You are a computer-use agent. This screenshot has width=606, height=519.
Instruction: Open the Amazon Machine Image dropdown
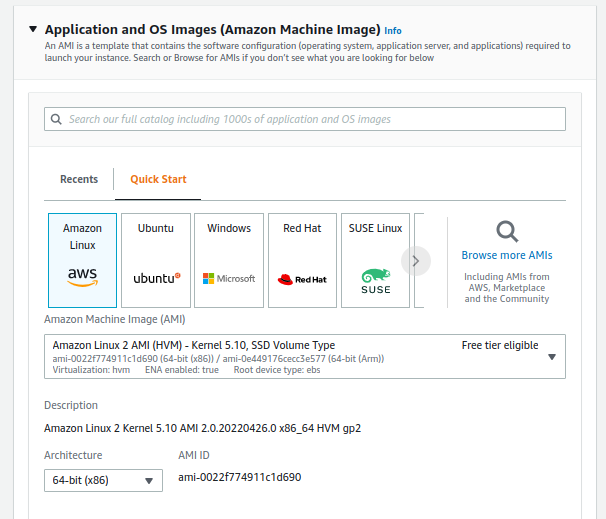tap(305, 356)
